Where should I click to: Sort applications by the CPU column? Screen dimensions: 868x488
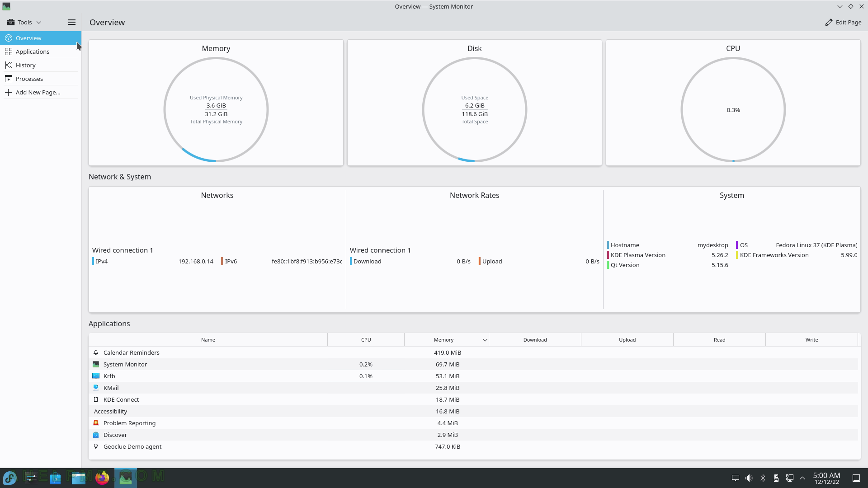(366, 340)
